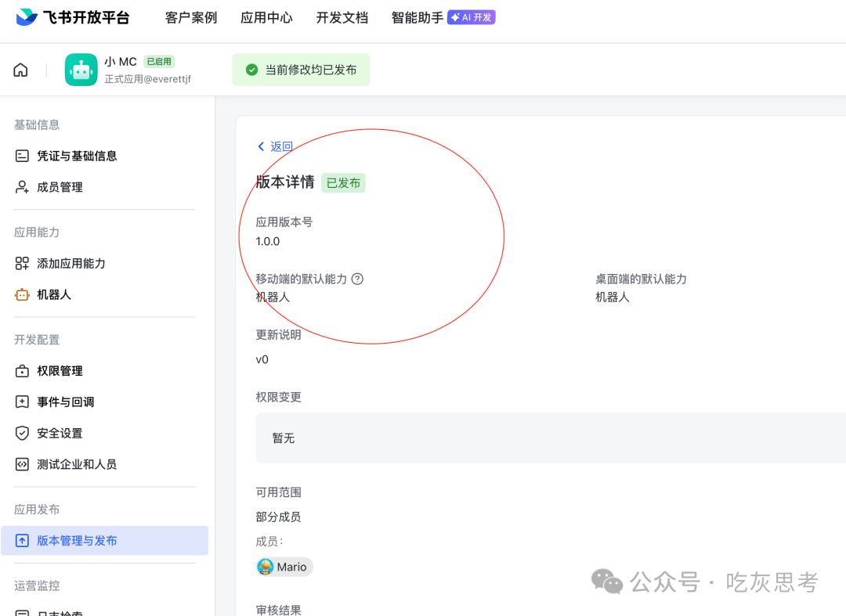Image resolution: width=846 pixels, height=616 pixels.
Task: Click the orange 机器人 sidebar icon
Action: coord(22,295)
